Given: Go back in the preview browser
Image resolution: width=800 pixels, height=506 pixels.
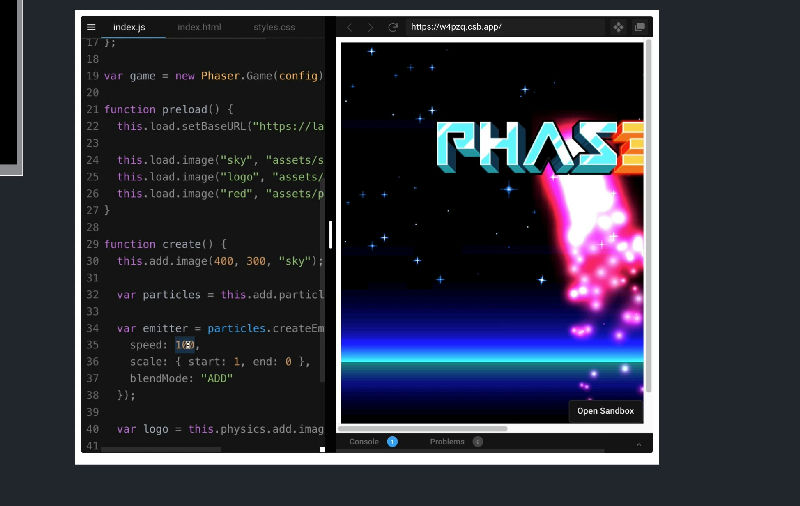Looking at the screenshot, I should coord(349,27).
